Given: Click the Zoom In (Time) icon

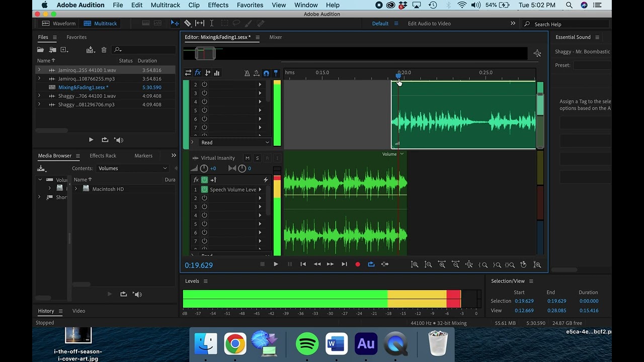Looking at the screenshot, I should coord(442,264).
